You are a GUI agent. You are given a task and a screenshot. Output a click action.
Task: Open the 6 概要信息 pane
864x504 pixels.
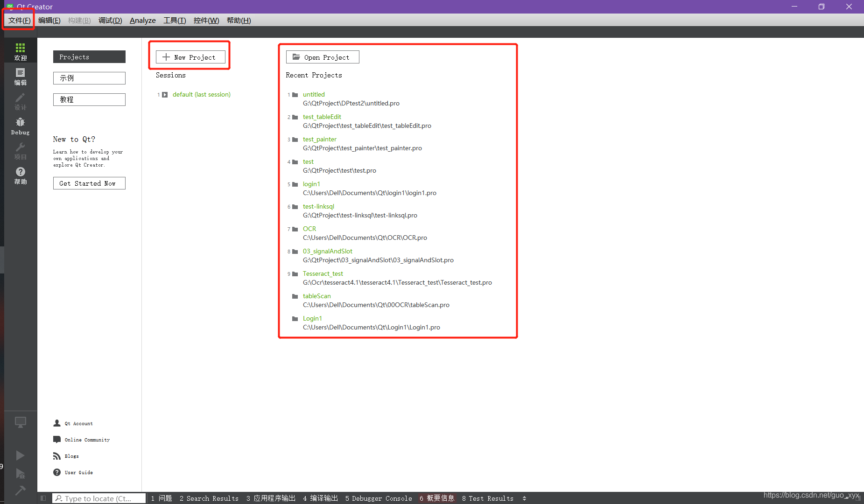pos(437,498)
